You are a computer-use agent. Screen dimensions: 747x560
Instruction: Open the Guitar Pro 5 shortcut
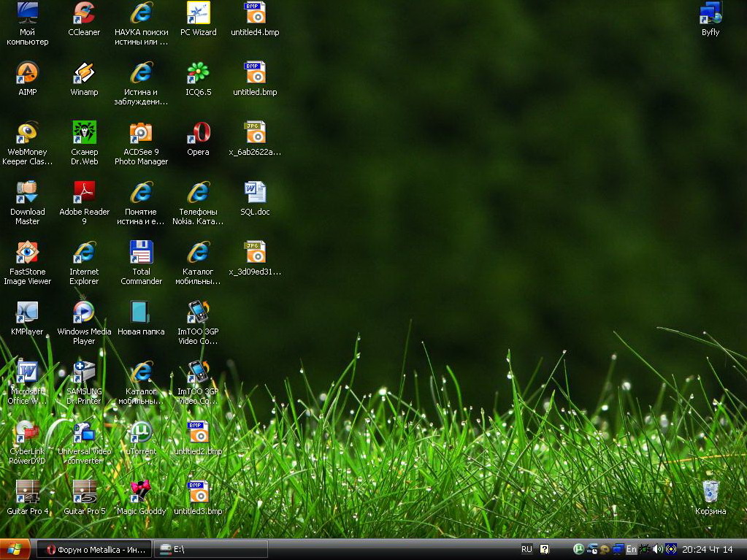click(84, 492)
